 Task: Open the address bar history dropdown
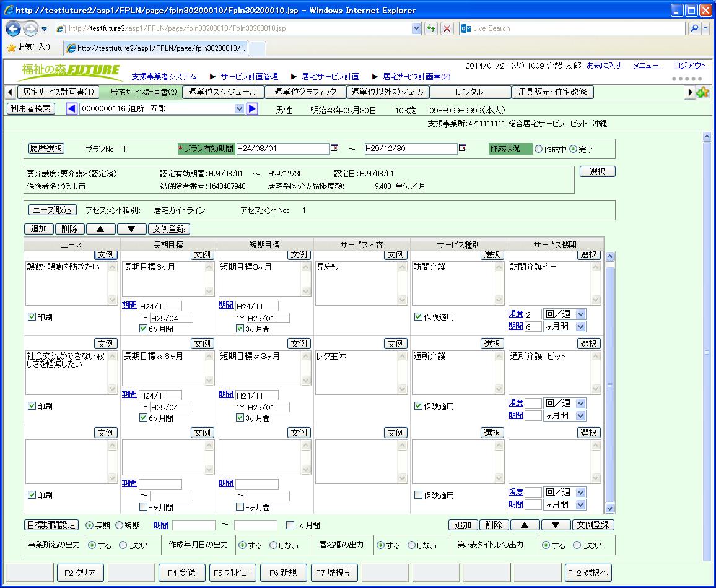coord(416,28)
